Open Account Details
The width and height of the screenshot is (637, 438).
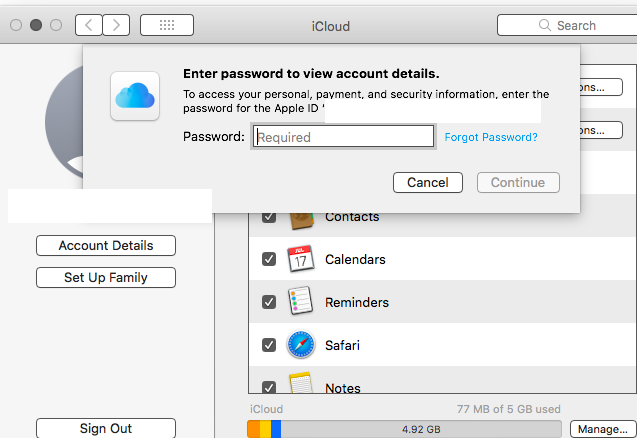tap(106, 245)
